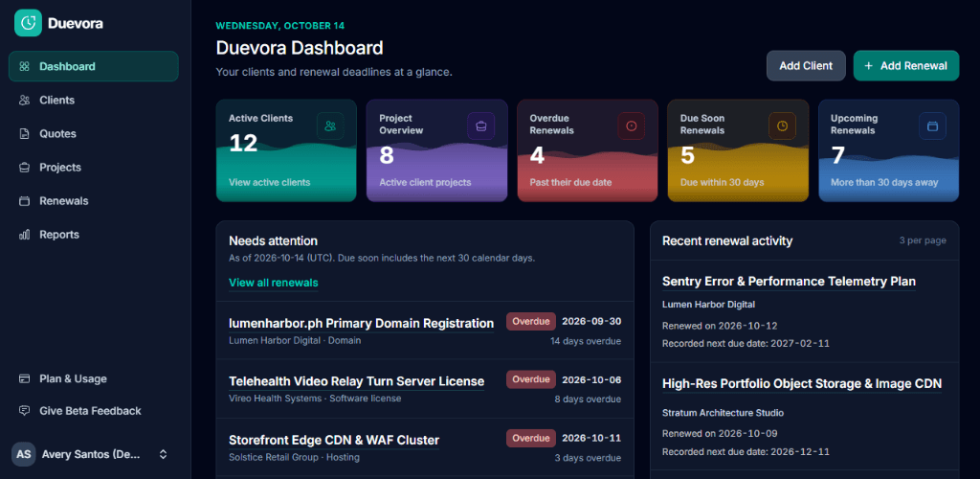The width and height of the screenshot is (980, 479).
Task: Click the due date 2026-10-06
Action: (591, 379)
